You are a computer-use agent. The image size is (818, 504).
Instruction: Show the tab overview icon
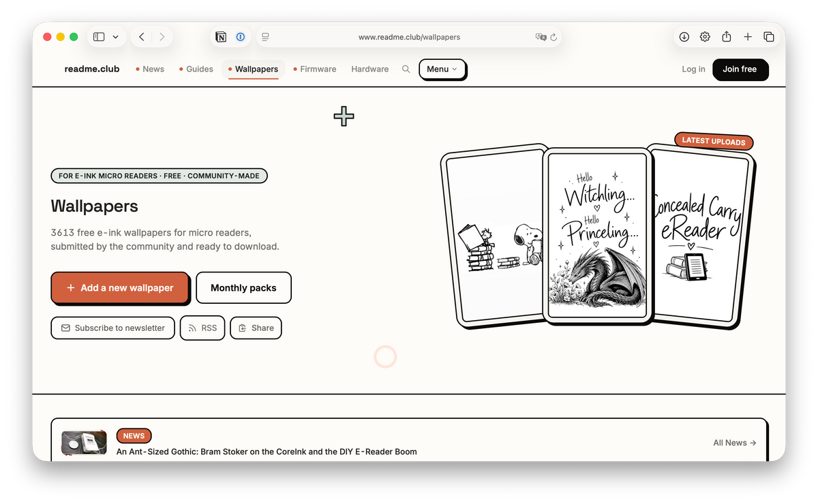point(769,37)
